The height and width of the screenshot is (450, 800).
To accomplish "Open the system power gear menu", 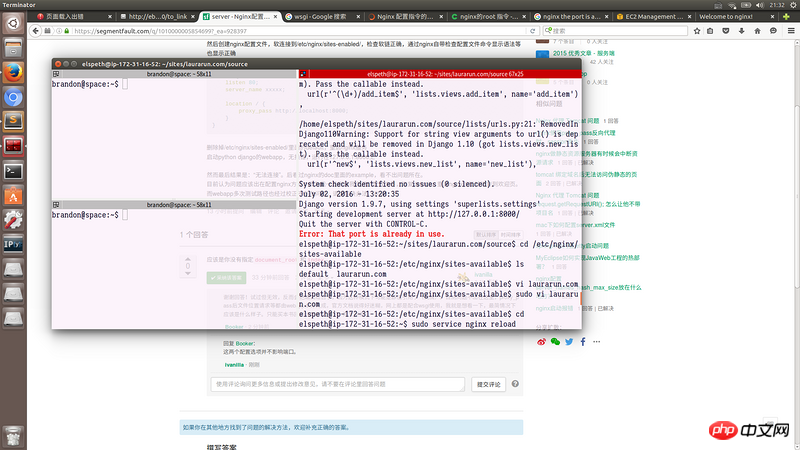I will 793,5.
